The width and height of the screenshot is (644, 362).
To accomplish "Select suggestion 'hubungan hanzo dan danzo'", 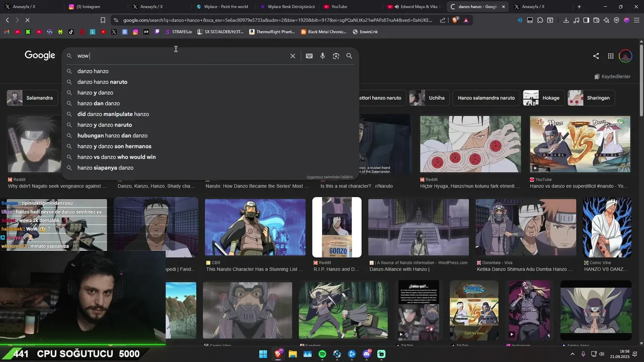I will tap(210, 135).
